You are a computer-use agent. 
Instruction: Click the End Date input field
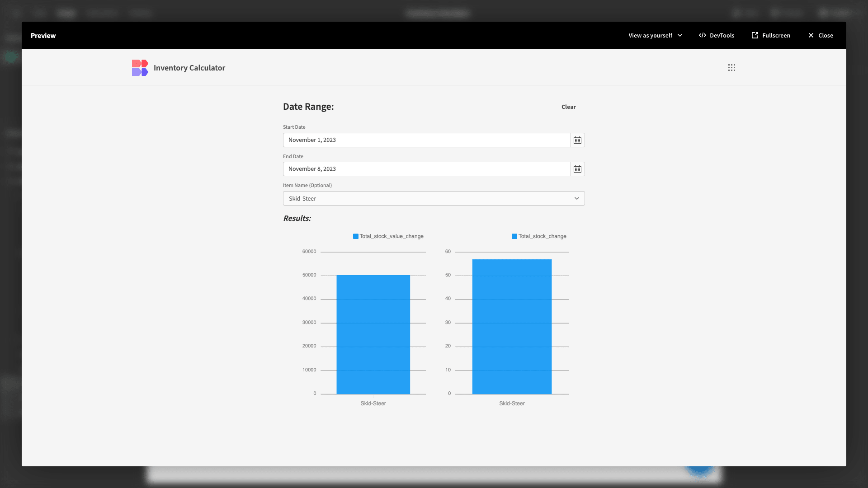click(426, 169)
